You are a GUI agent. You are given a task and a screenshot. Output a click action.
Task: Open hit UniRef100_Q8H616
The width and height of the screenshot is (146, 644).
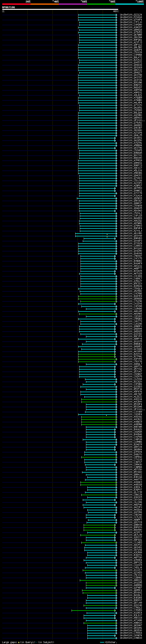[131, 30]
